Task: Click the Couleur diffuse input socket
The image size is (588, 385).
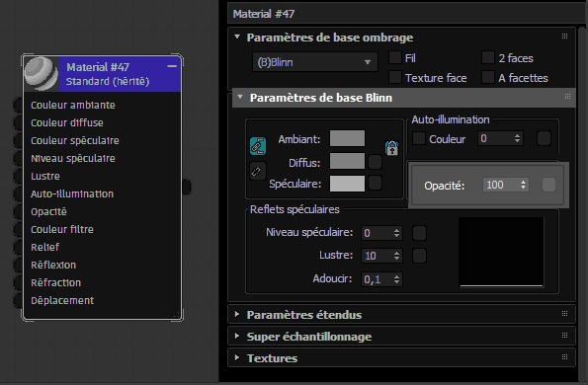Action: point(18,122)
